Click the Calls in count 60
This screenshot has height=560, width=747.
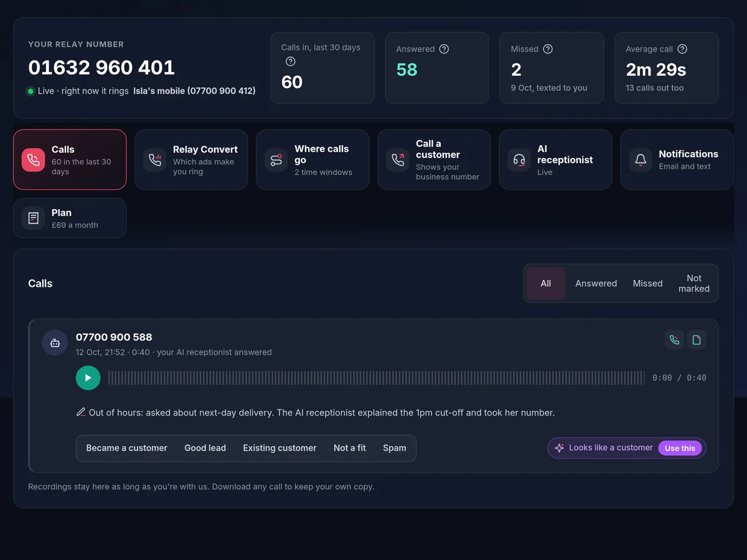(292, 82)
